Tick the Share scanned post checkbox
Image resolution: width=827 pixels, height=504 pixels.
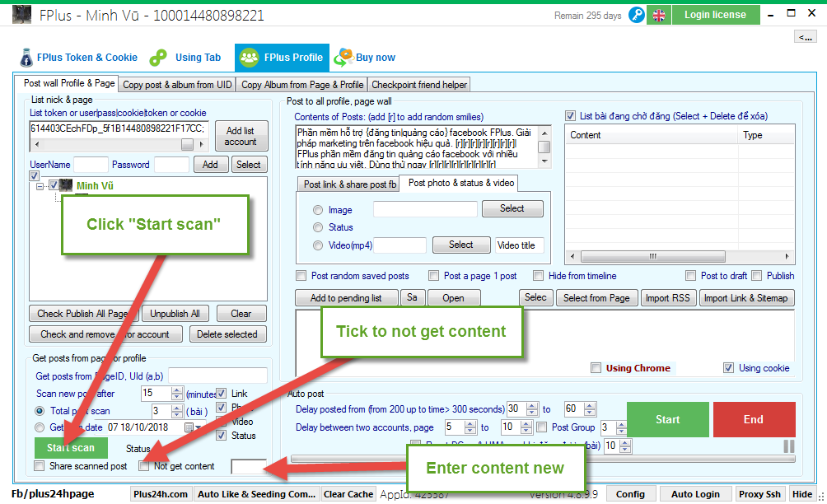coord(39,466)
